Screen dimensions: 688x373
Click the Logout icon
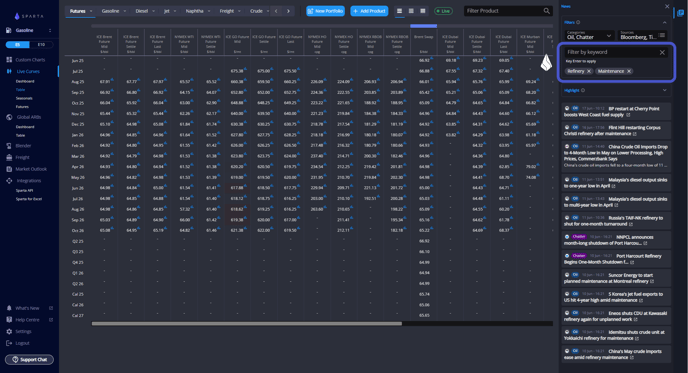coord(9,343)
